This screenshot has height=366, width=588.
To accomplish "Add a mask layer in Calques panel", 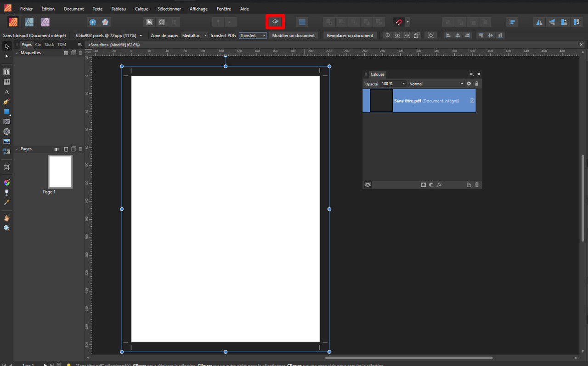I will pos(423,185).
